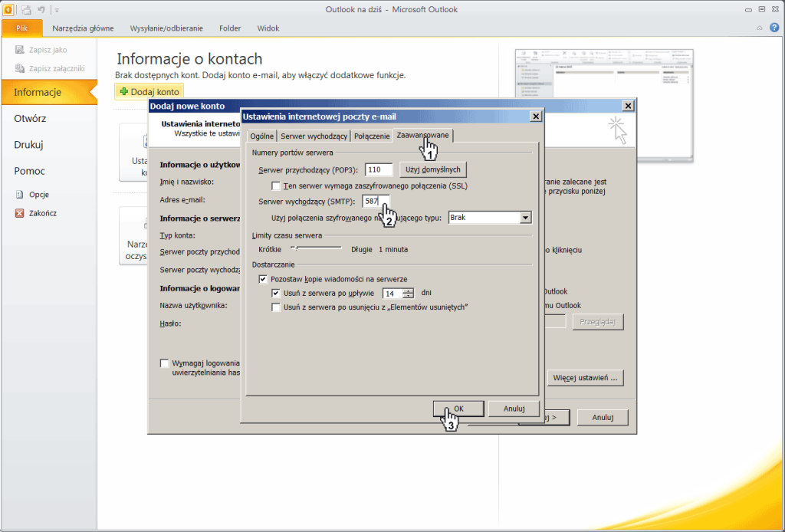The image size is (785, 532).
Task: Click the Undo quick access icon
Action: [x=42, y=9]
